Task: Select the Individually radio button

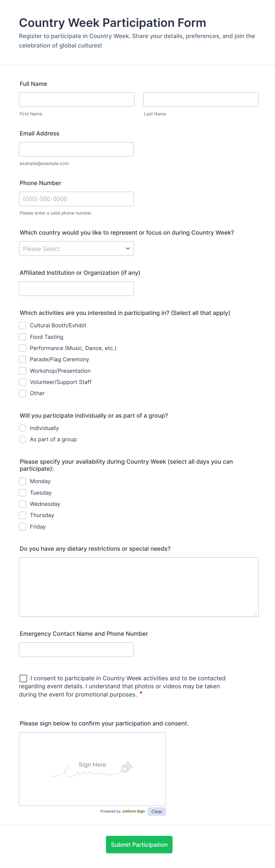Action: 22,428
